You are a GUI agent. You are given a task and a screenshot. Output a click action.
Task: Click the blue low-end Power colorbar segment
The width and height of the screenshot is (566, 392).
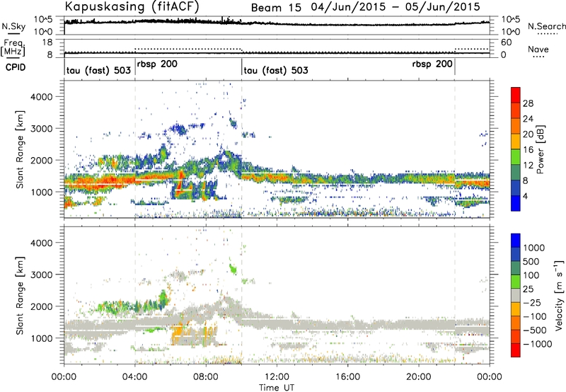pyautogui.click(x=516, y=203)
